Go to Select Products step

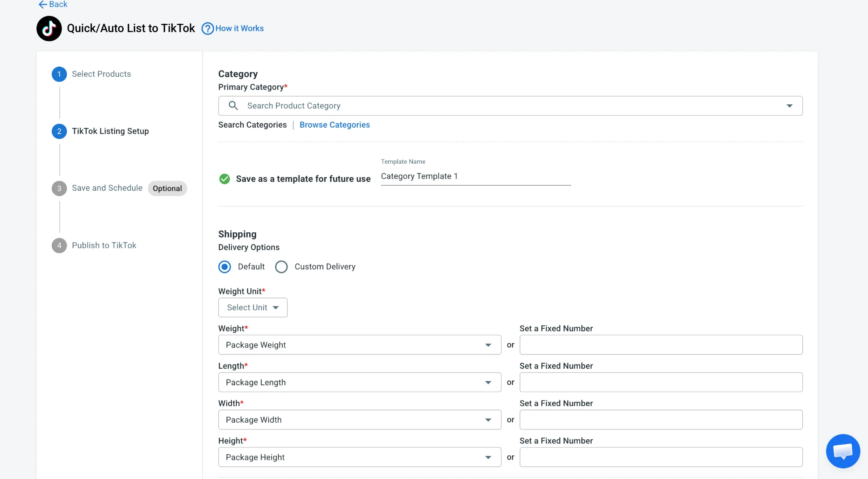(x=101, y=74)
